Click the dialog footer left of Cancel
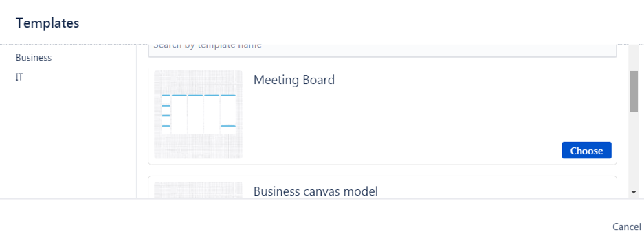Viewport: 644px width, 252px height. tap(304, 227)
